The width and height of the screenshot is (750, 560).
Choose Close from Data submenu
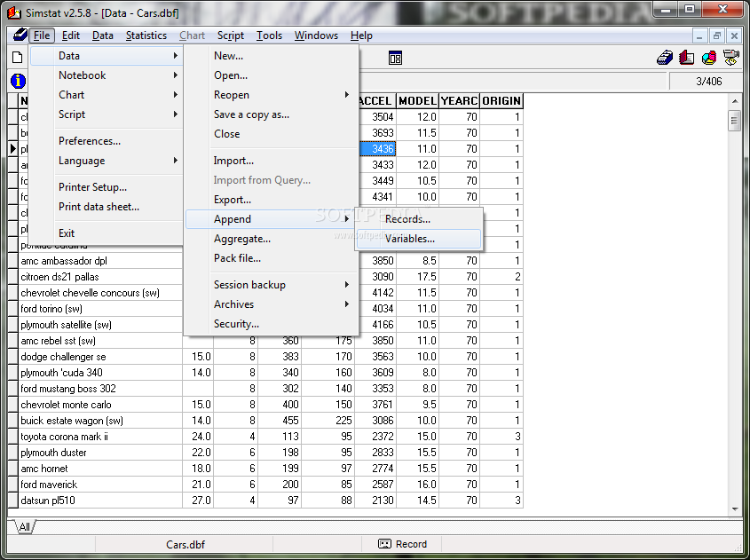click(272, 134)
